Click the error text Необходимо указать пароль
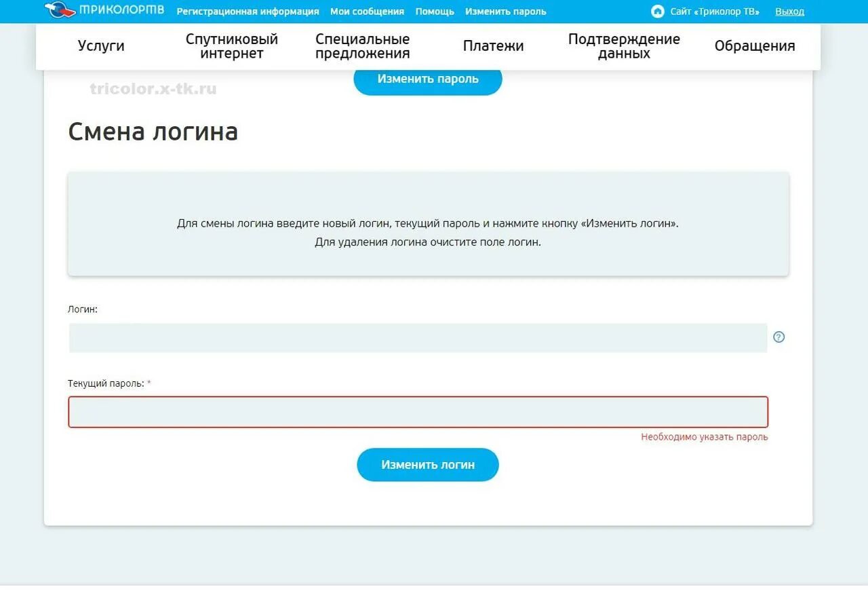 tap(705, 437)
